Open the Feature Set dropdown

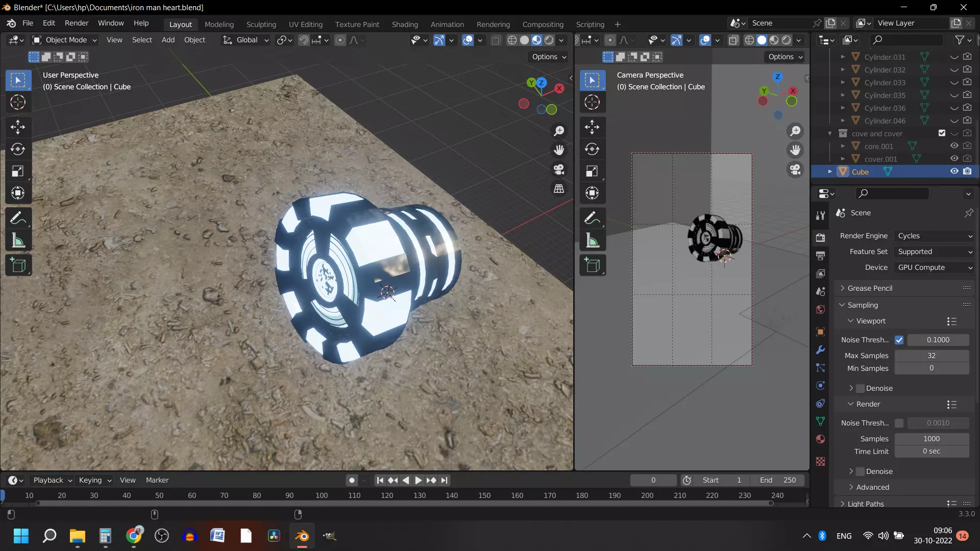[934, 252]
